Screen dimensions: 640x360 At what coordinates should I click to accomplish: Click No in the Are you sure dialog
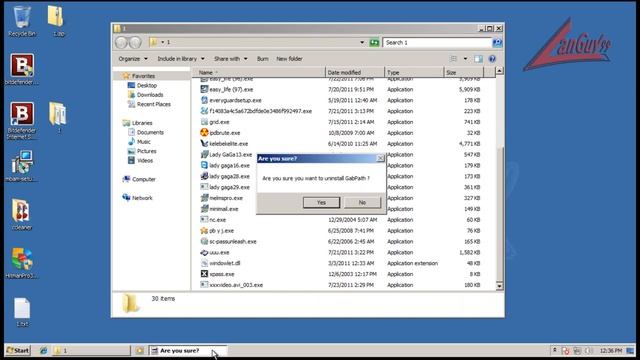coord(362,202)
